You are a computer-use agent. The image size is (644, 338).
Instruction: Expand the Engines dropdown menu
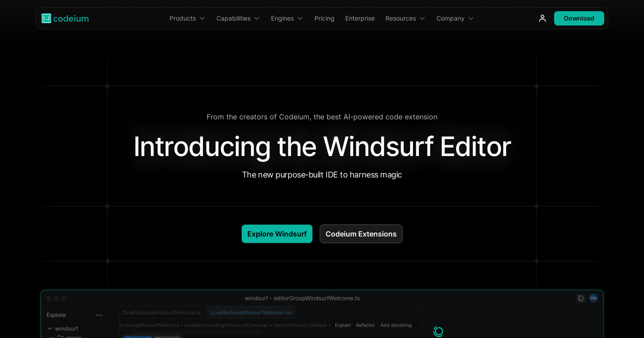click(287, 18)
